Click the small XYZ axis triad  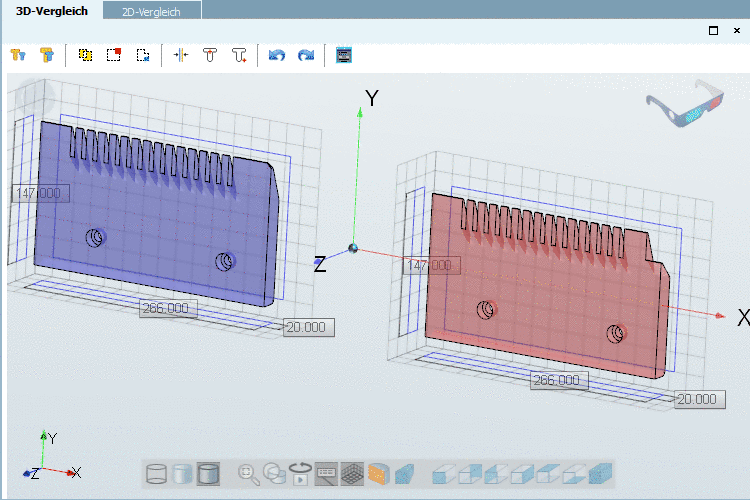pyautogui.click(x=52, y=457)
